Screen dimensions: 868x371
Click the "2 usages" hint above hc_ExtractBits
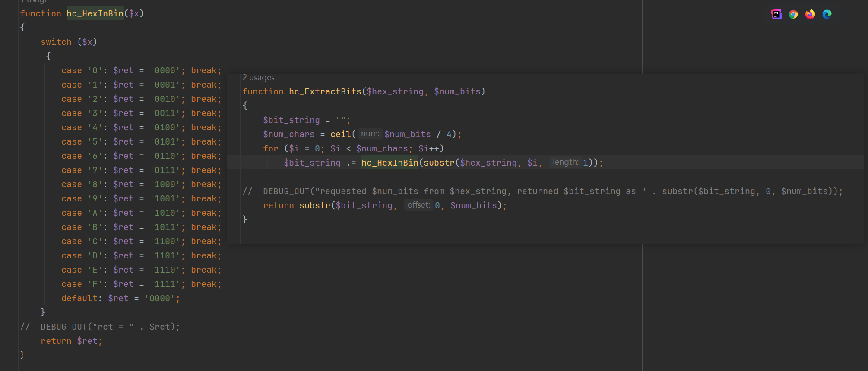tap(258, 78)
